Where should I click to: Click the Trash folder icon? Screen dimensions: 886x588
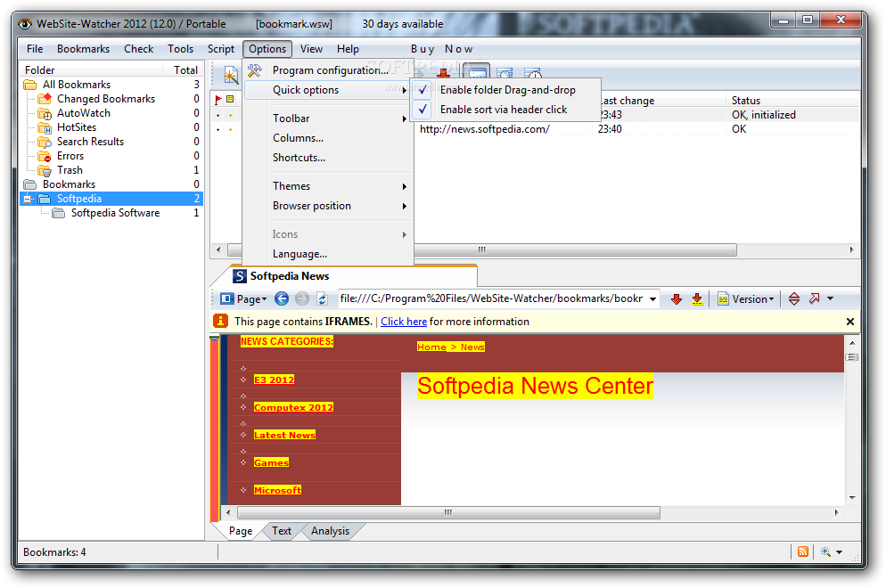(x=45, y=170)
